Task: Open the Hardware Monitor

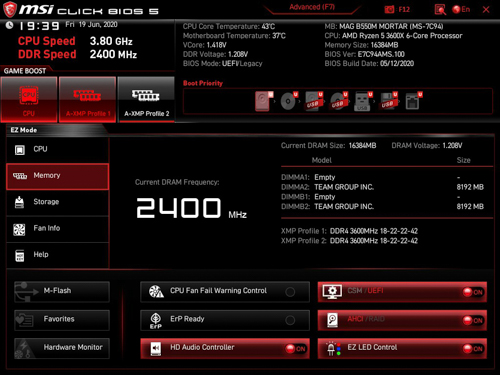Action: coord(62,349)
